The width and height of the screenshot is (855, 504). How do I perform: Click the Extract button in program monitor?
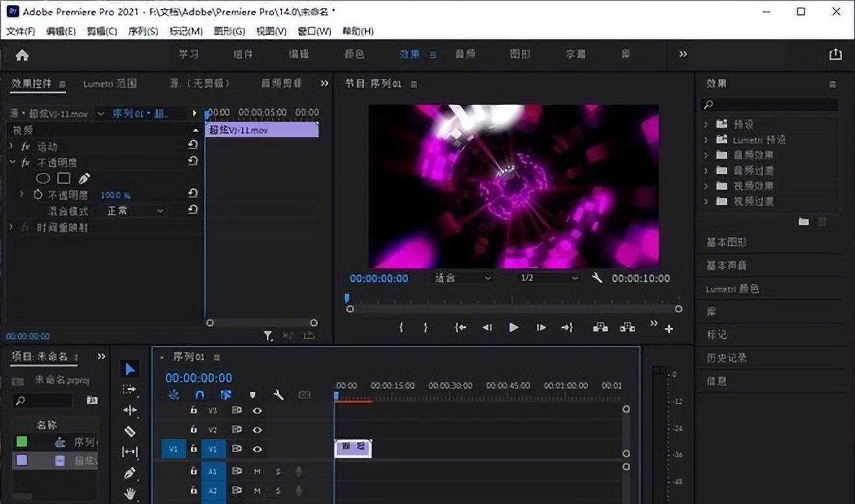pyautogui.click(x=627, y=328)
